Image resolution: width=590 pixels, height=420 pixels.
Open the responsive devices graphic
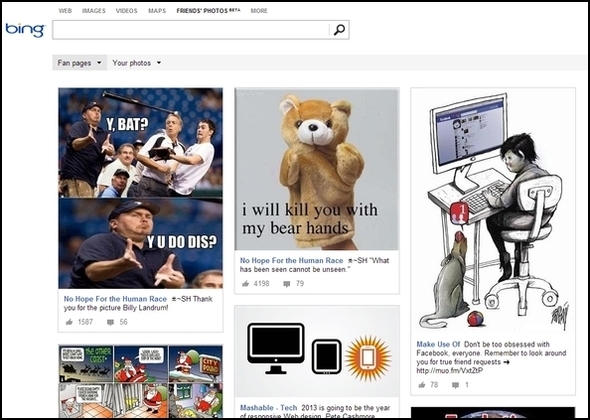[316, 352]
